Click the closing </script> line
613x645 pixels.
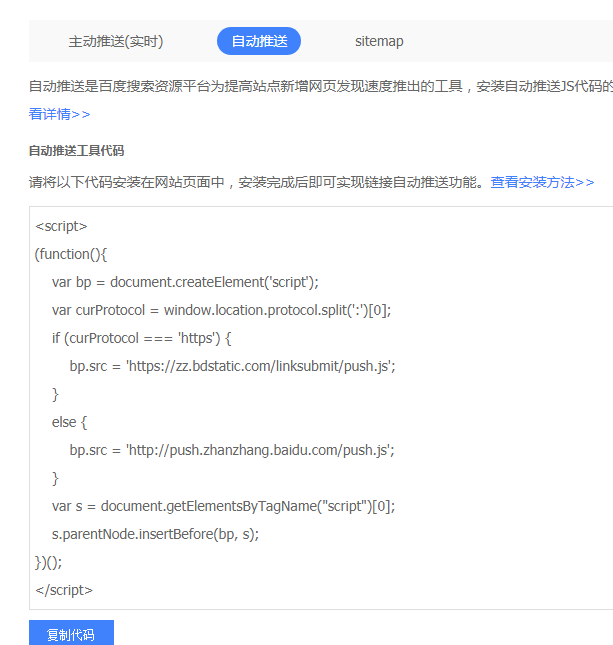click(64, 590)
